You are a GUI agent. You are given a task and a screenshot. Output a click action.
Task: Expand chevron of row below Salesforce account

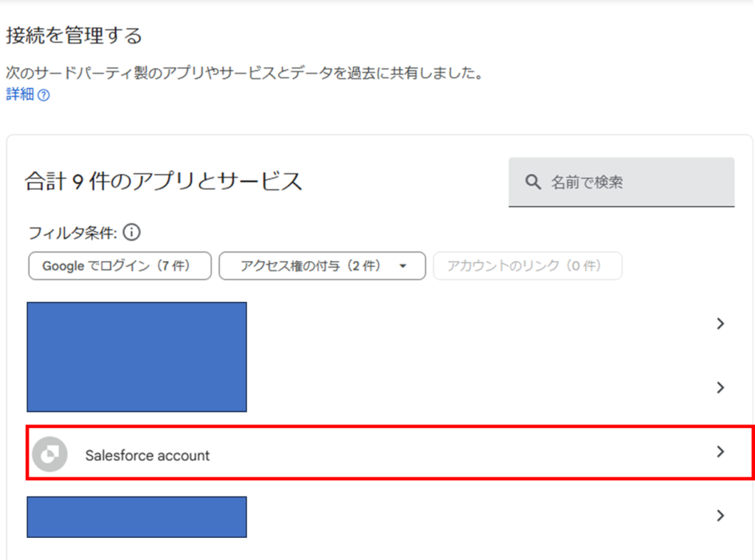720,515
